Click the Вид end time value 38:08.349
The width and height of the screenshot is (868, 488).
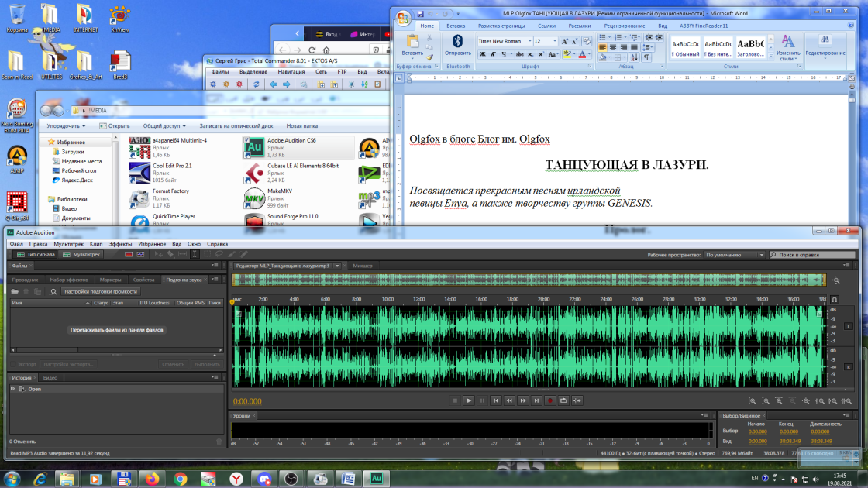790,441
